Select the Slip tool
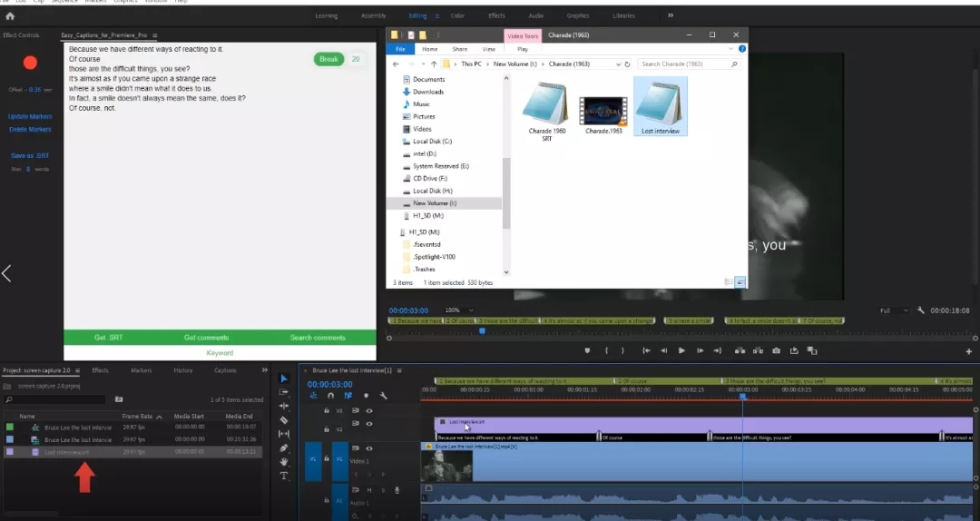 pos(284,434)
